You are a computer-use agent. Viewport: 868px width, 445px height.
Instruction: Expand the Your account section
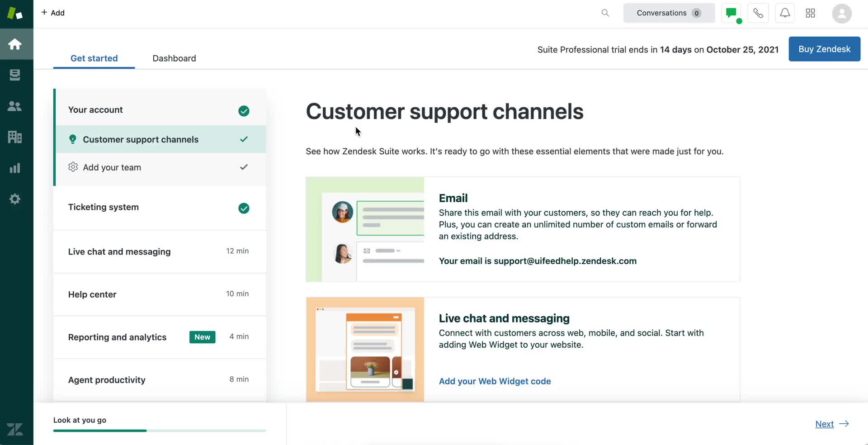[160, 110]
